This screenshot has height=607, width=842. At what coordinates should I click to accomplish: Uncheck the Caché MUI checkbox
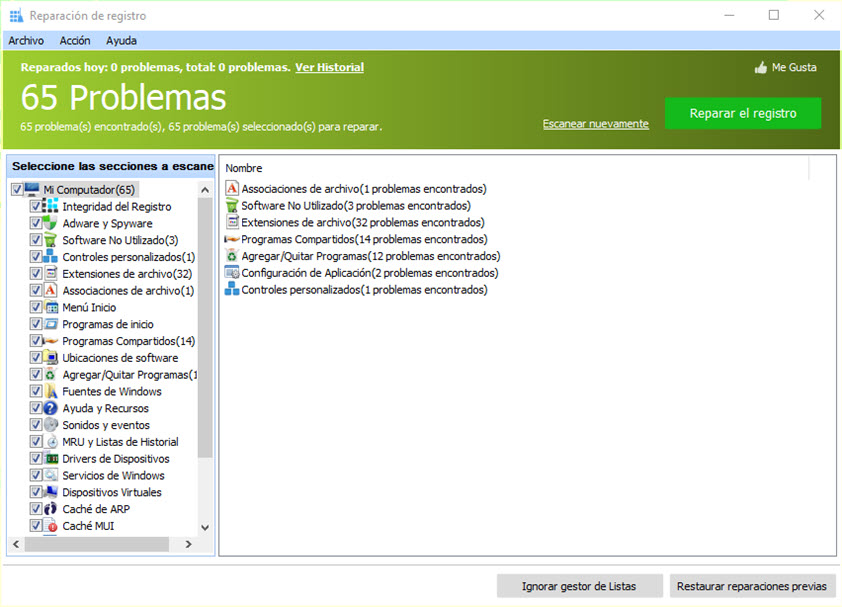click(x=35, y=525)
